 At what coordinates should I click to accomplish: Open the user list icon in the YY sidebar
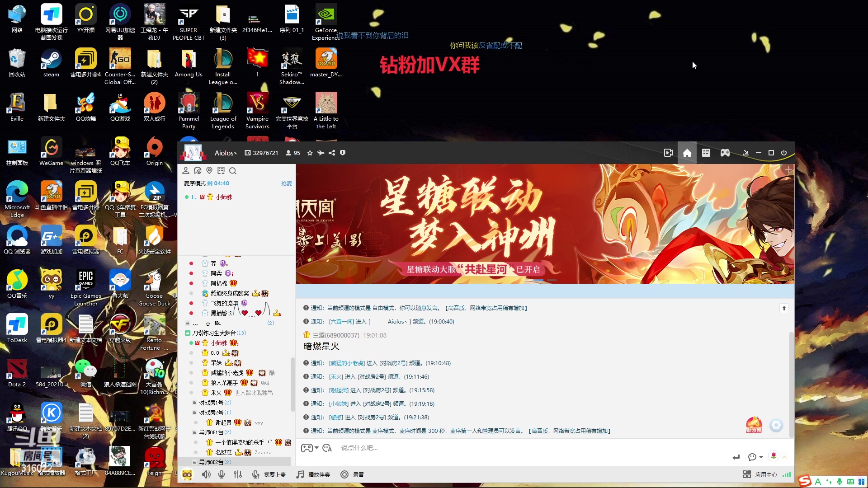tap(186, 170)
